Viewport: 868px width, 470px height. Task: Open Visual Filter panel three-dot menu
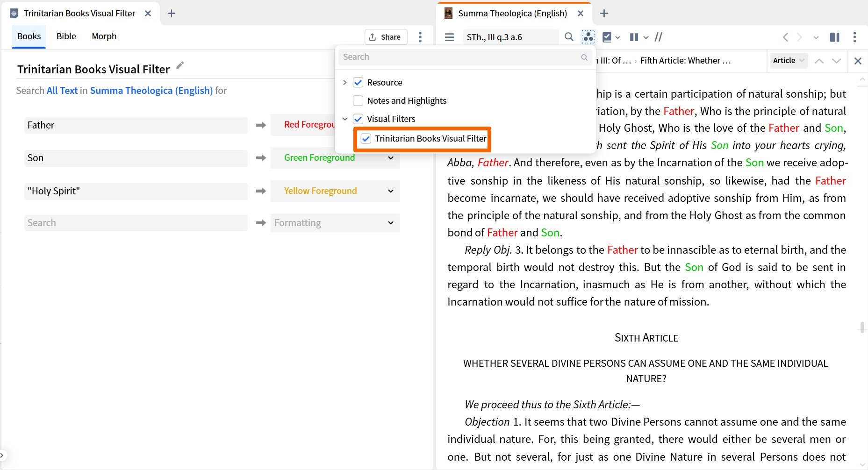[x=420, y=37]
